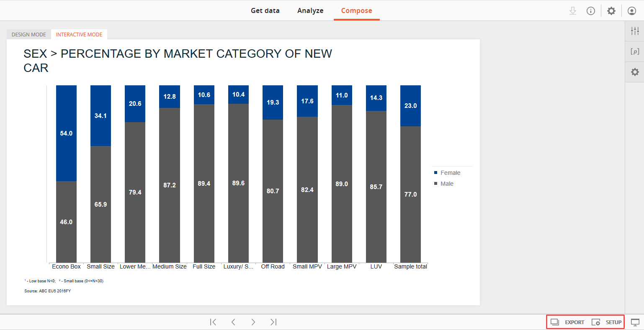Click the Lower Me... male segment 79.4
The width and height of the screenshot is (644, 330).
[x=135, y=192]
